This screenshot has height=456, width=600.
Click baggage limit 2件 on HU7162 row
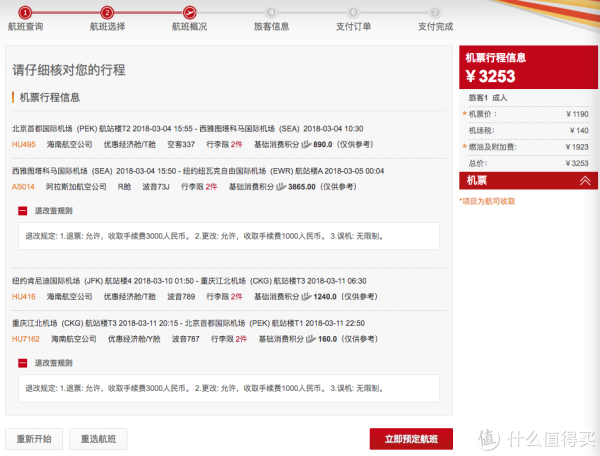coord(241,339)
